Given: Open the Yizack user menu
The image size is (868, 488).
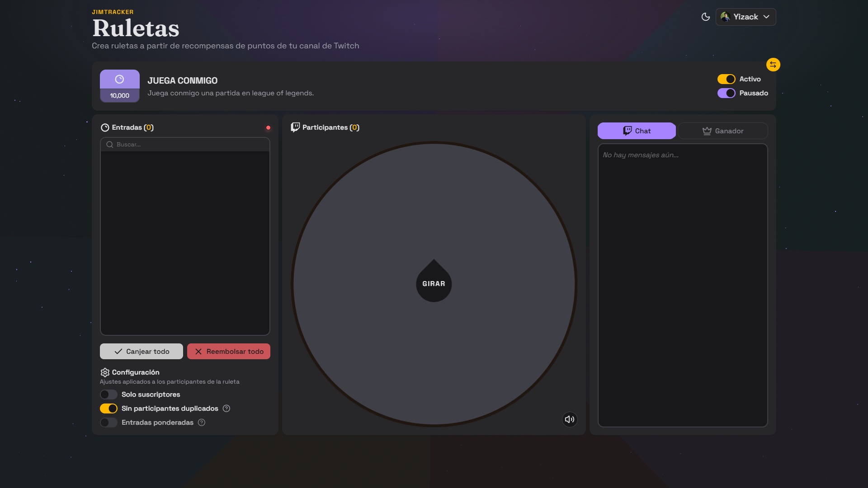Looking at the screenshot, I should pos(745,17).
